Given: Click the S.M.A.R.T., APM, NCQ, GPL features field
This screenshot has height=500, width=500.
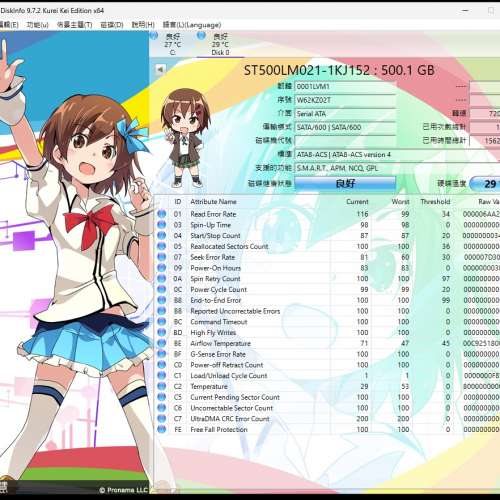Looking at the screenshot, I should pyautogui.click(x=397, y=168).
